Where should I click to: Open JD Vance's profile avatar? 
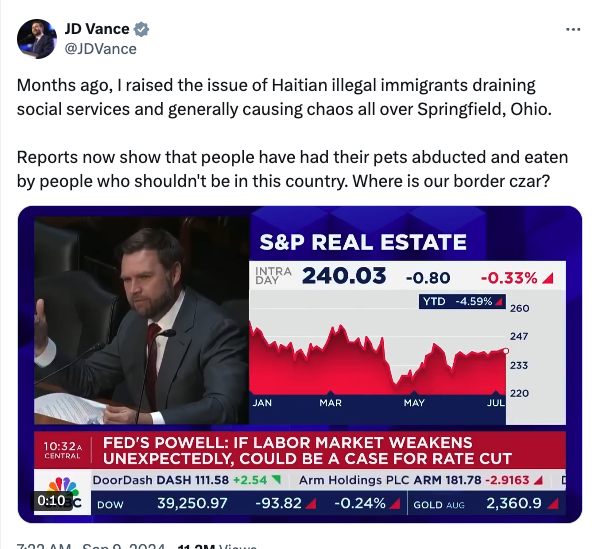pyautogui.click(x=37, y=39)
